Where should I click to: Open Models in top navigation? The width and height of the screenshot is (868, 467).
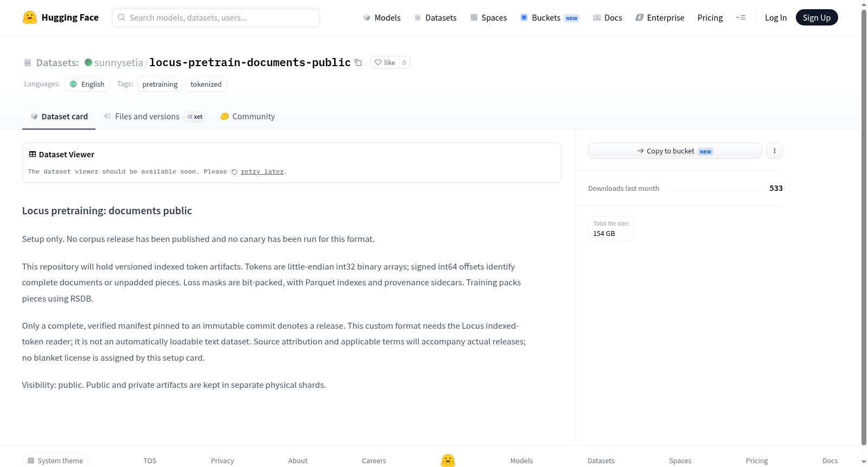382,17
